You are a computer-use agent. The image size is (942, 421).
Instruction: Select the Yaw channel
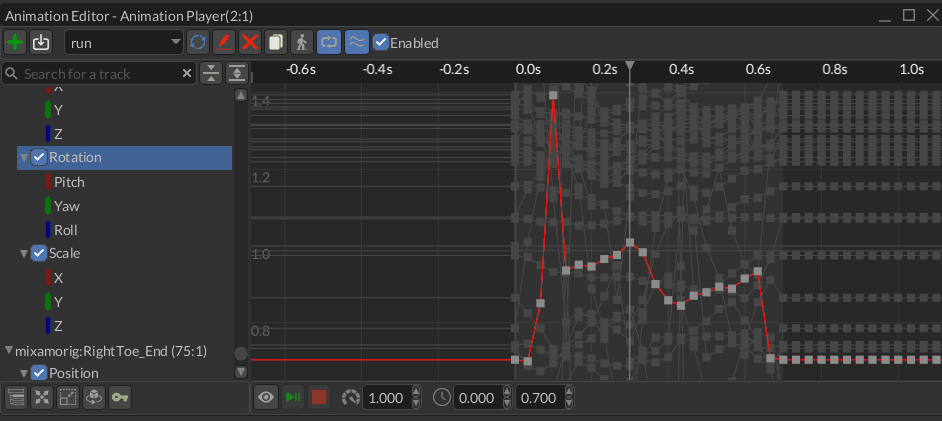67,206
